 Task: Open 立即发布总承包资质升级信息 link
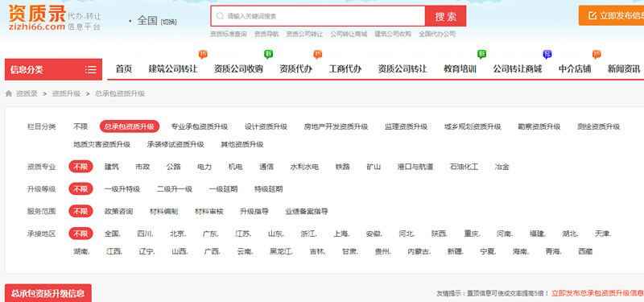point(597,293)
